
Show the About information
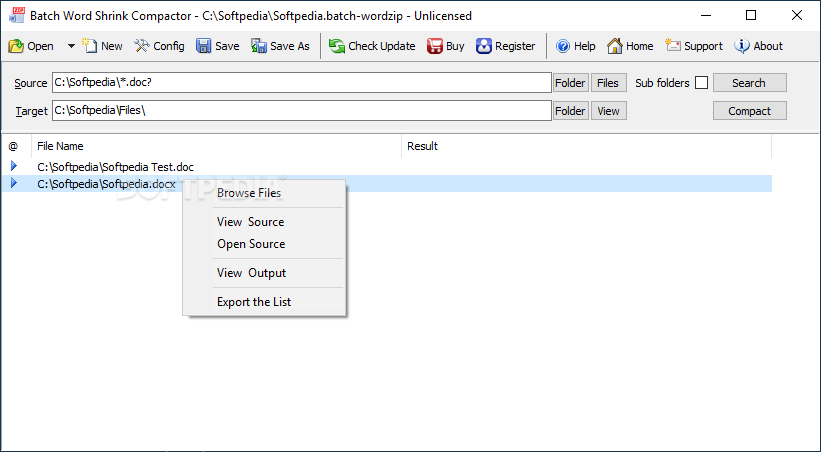pyautogui.click(x=758, y=46)
